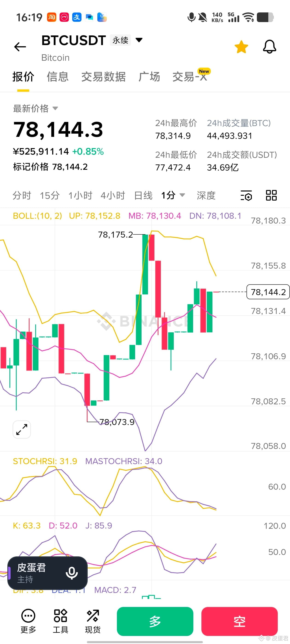Tap the 78,073.9 low price marker
Image resolution: width=290 pixels, height=644 pixels.
coord(117,422)
